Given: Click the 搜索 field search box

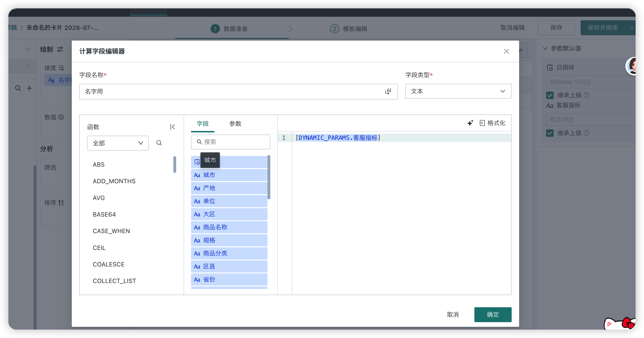Looking at the screenshot, I should coord(230,142).
